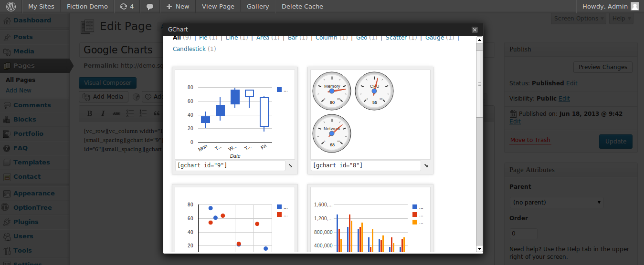
Task: Click the blockquote icon in the editor
Action: [x=157, y=113]
